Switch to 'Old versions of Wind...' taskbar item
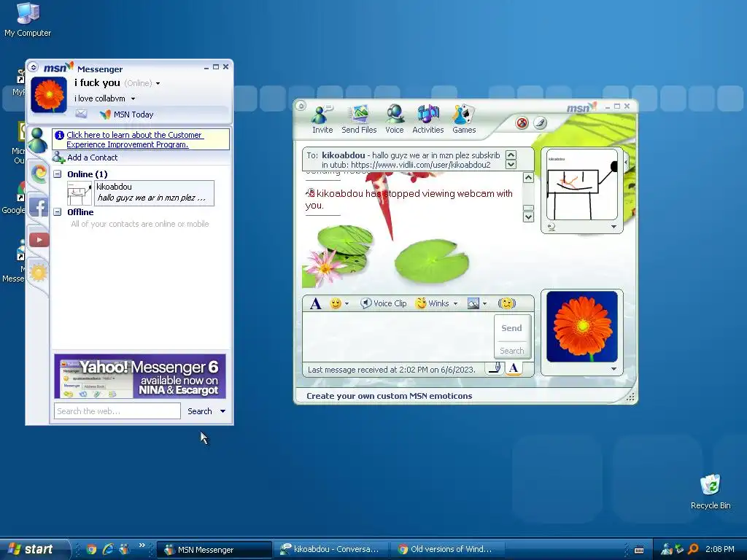This screenshot has width=747, height=560. [x=446, y=549]
